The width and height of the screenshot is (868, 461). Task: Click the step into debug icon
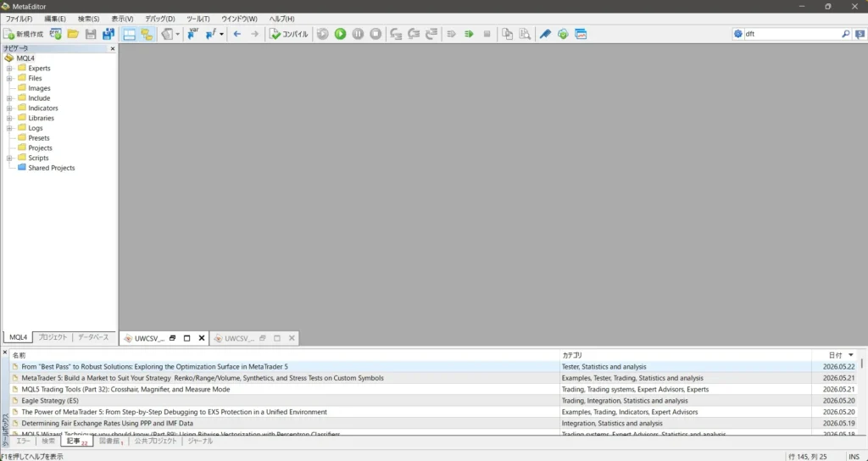point(397,34)
